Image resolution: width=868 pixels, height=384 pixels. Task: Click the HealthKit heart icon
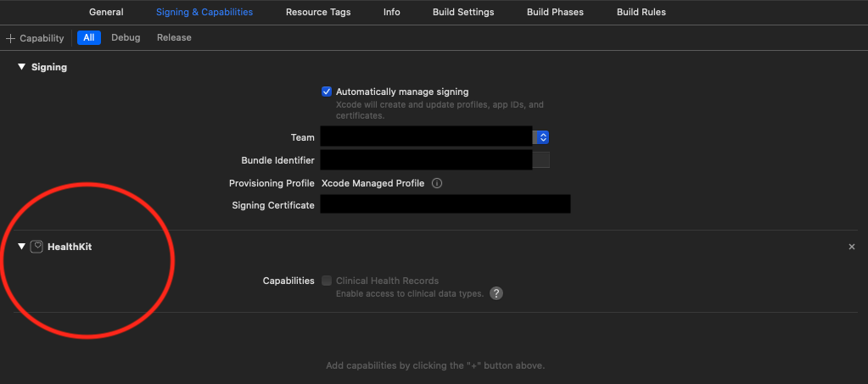(x=36, y=247)
